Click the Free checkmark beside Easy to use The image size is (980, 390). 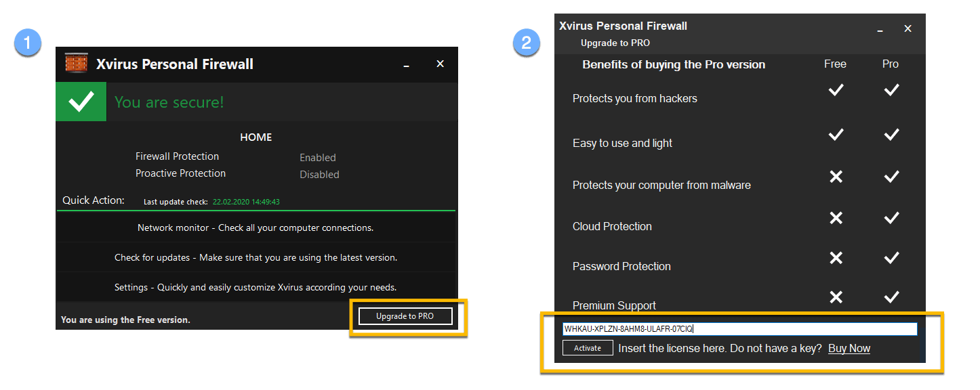835,134
